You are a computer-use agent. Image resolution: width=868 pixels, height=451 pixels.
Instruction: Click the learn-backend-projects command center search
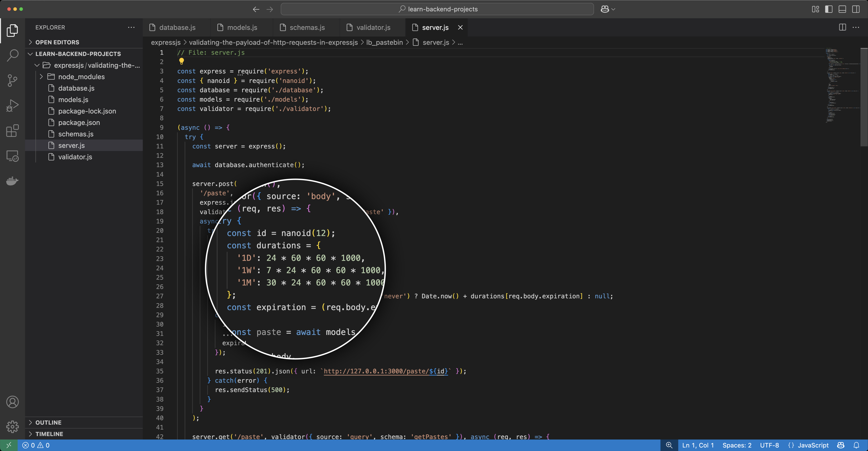pyautogui.click(x=437, y=9)
